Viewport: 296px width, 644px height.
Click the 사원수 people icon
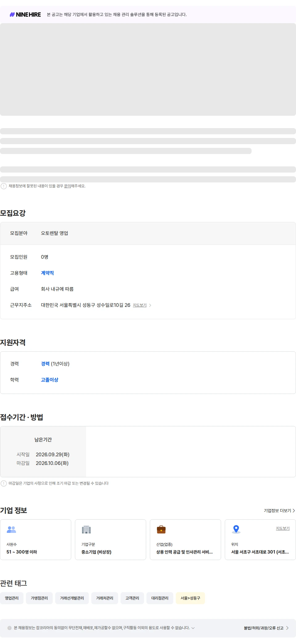[11, 529]
